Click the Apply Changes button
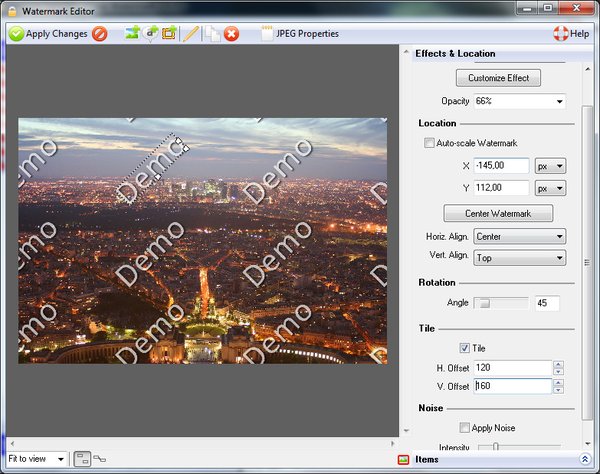This screenshot has height=474, width=600. point(48,34)
